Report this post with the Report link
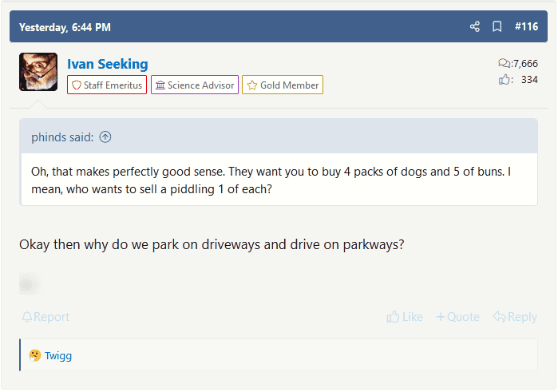The height and width of the screenshot is (392, 558). (x=46, y=317)
